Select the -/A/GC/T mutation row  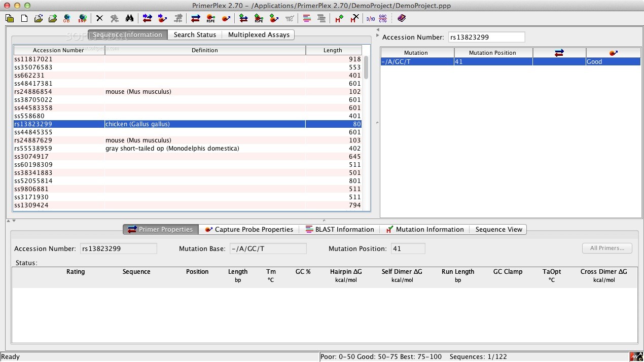tap(511, 61)
